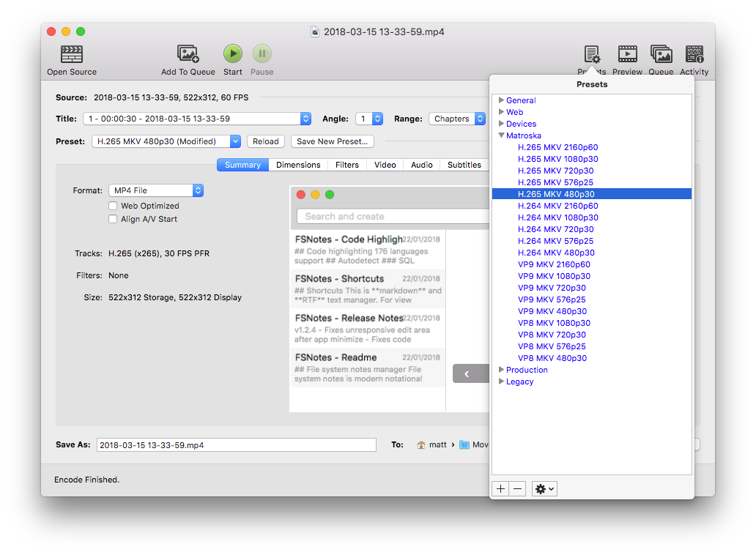Click the back chevron in preview image

coord(467,374)
